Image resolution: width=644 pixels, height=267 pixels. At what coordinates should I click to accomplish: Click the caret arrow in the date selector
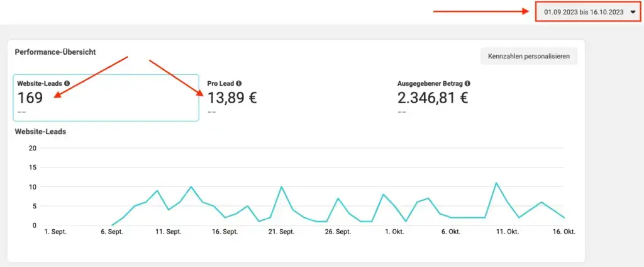tap(632, 13)
